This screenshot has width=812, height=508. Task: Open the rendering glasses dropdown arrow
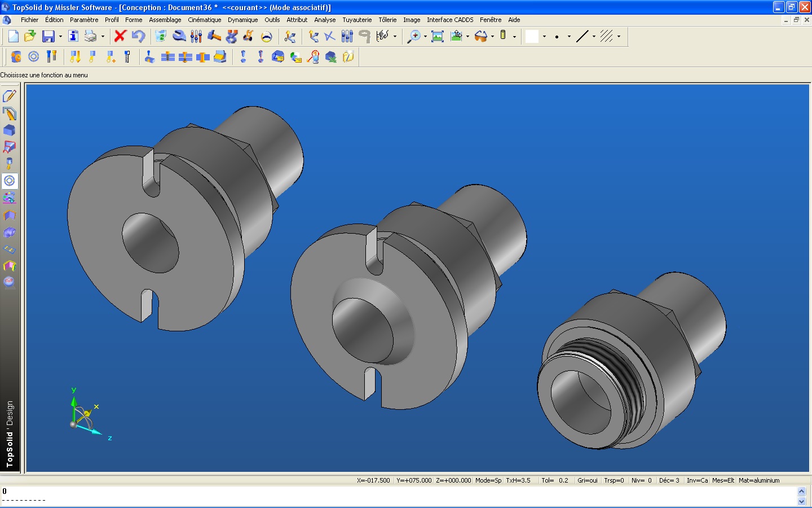tap(493, 37)
